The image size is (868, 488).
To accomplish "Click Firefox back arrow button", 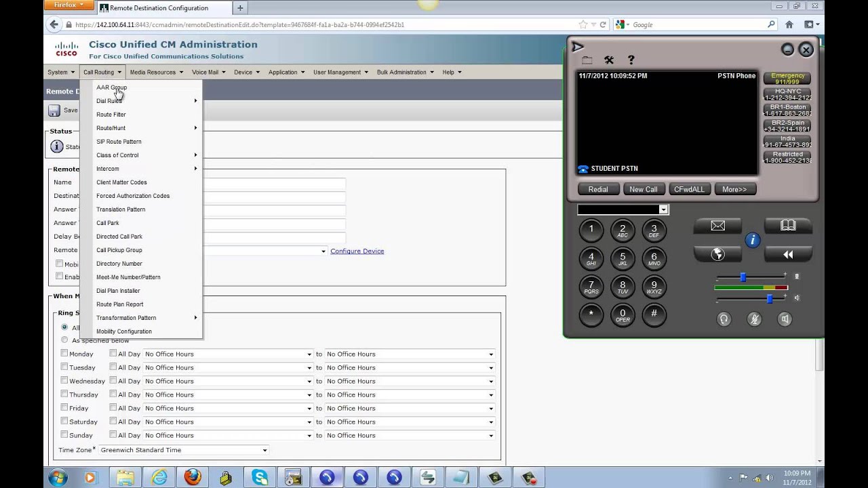I will pyautogui.click(x=54, y=24).
